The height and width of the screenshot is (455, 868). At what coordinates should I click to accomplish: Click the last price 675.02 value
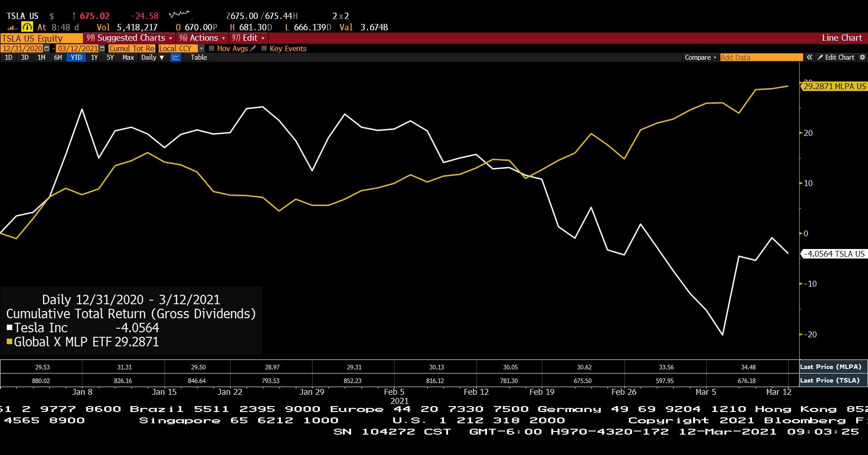click(x=95, y=16)
